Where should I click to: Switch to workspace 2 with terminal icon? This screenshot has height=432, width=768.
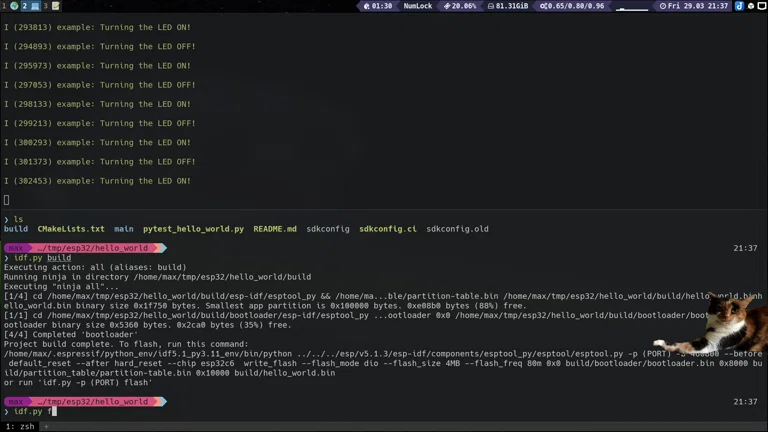click(x=29, y=6)
